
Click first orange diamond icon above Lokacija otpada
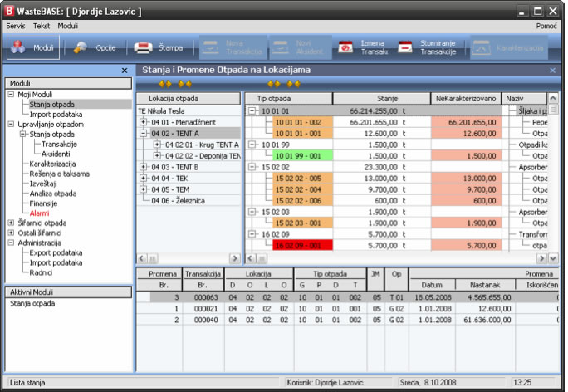(x=164, y=84)
